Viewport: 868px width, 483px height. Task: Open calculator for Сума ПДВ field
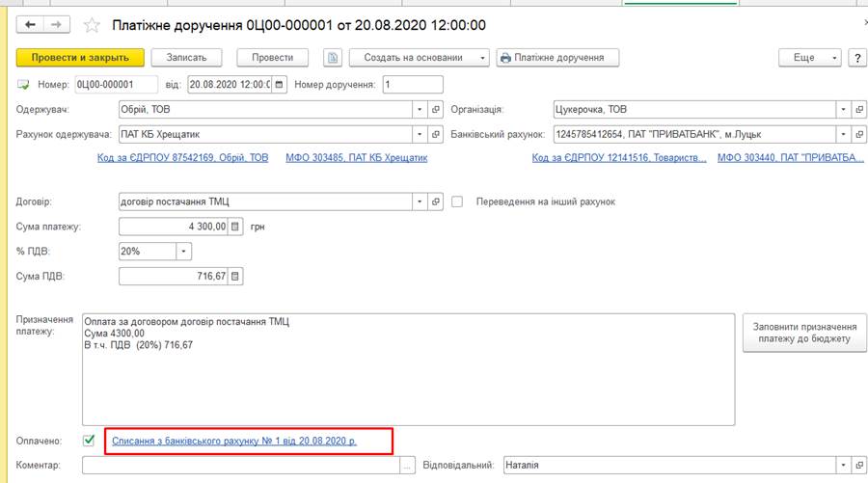coord(236,277)
